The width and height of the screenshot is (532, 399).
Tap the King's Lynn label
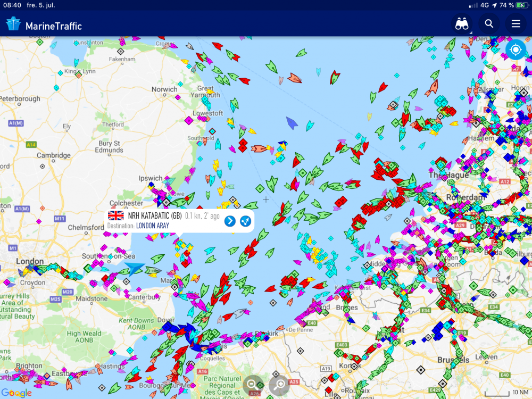coord(80,71)
